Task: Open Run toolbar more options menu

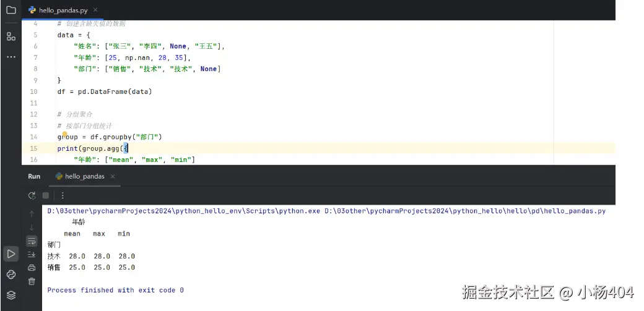Action: [x=62, y=195]
